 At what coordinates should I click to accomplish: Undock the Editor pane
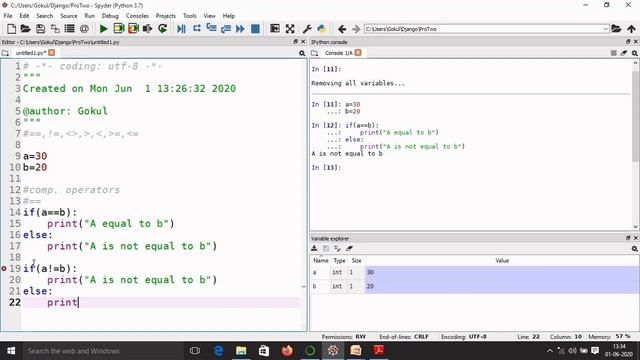point(296,42)
